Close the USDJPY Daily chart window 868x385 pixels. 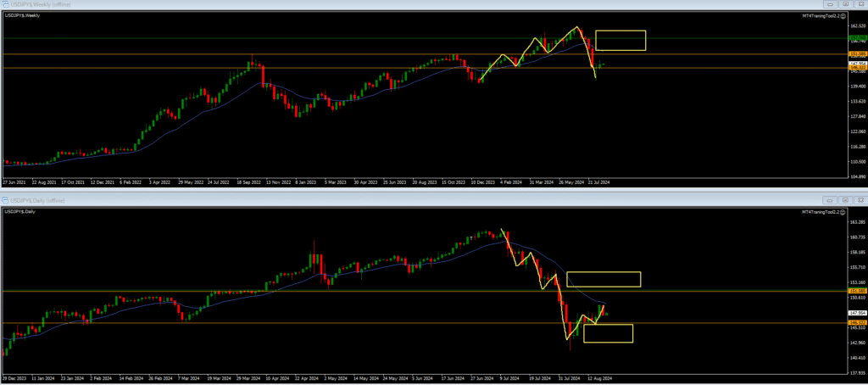(x=860, y=200)
